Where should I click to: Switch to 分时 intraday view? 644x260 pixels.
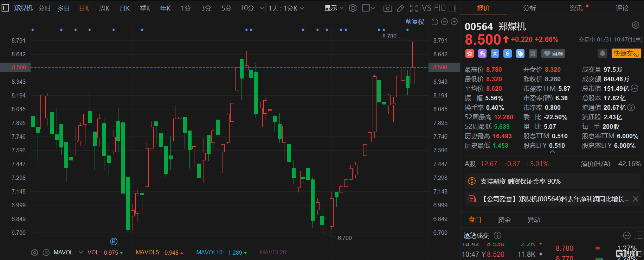point(44,8)
